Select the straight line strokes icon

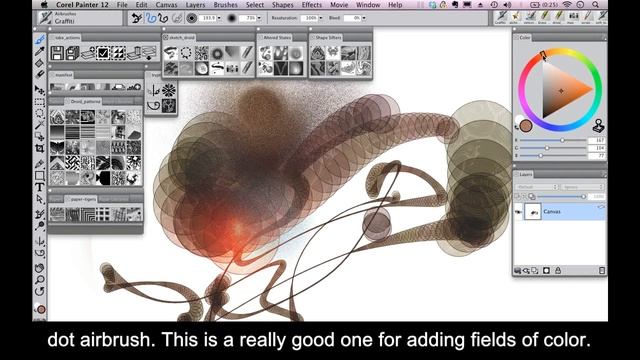tap(164, 18)
